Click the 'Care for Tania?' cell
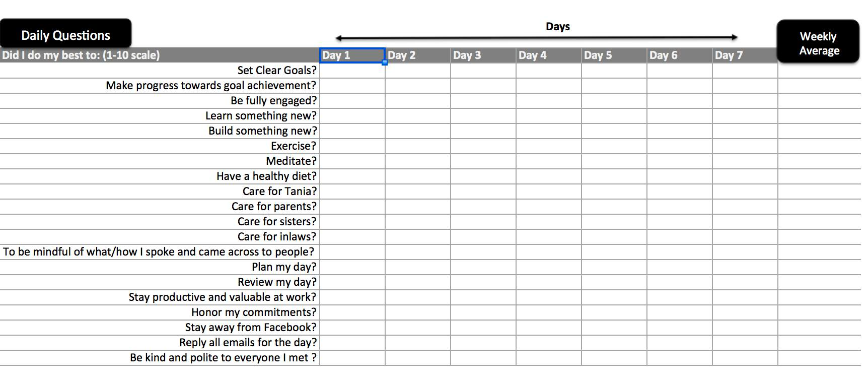The image size is (868, 379). 160,192
